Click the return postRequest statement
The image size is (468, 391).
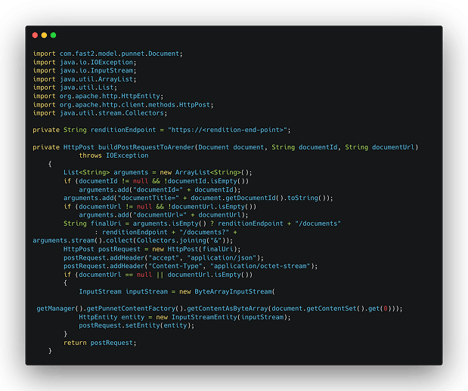coord(100,343)
